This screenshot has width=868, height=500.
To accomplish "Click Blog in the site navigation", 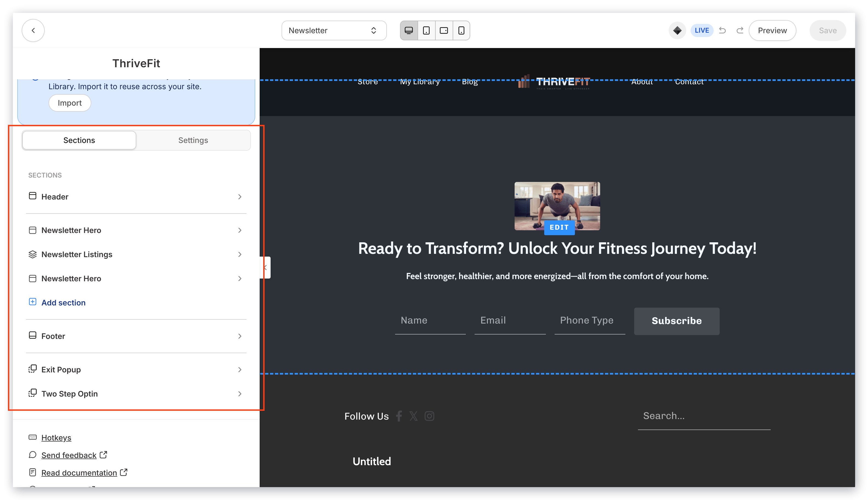I will click(470, 82).
